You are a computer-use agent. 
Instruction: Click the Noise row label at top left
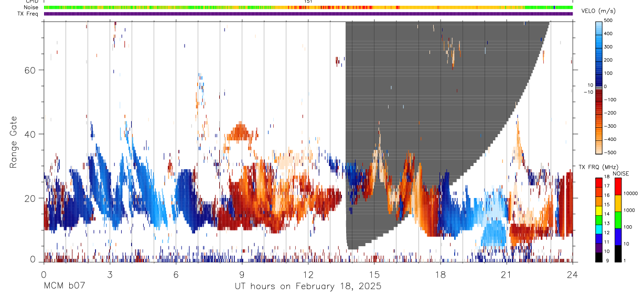(31, 7)
